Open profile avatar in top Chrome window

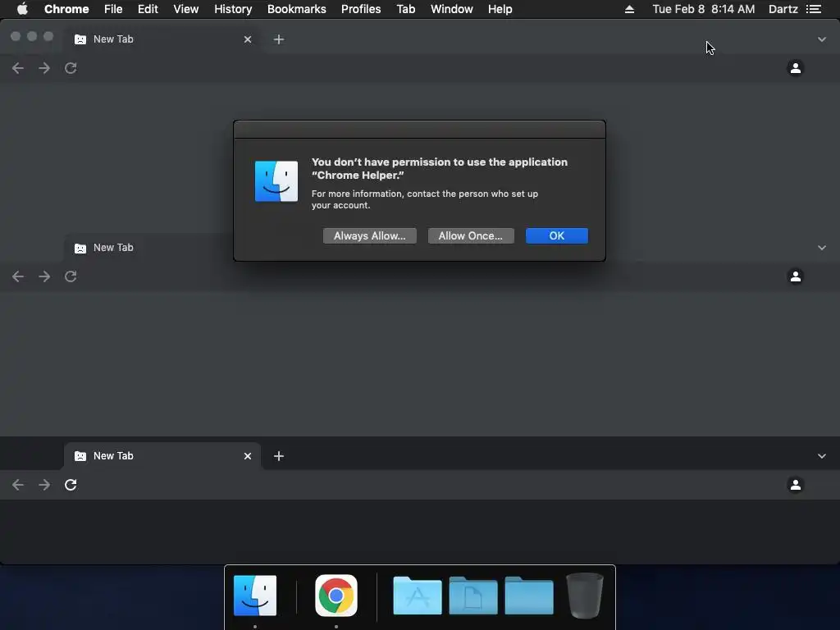click(x=796, y=68)
